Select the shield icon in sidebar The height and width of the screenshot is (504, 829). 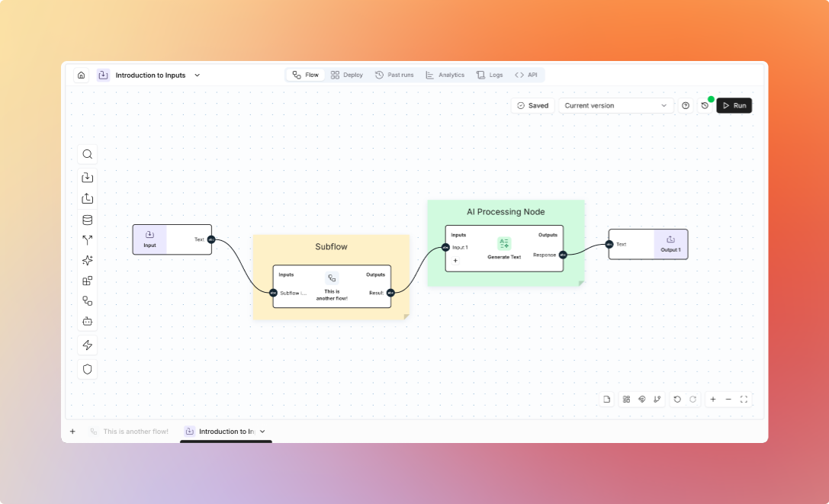pyautogui.click(x=87, y=369)
